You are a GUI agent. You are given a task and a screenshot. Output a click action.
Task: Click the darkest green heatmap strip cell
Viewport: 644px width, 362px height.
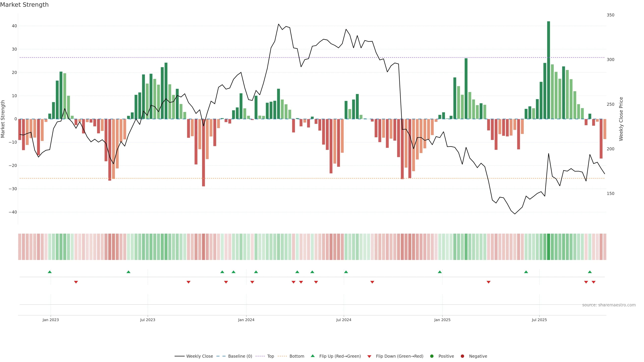click(x=549, y=247)
